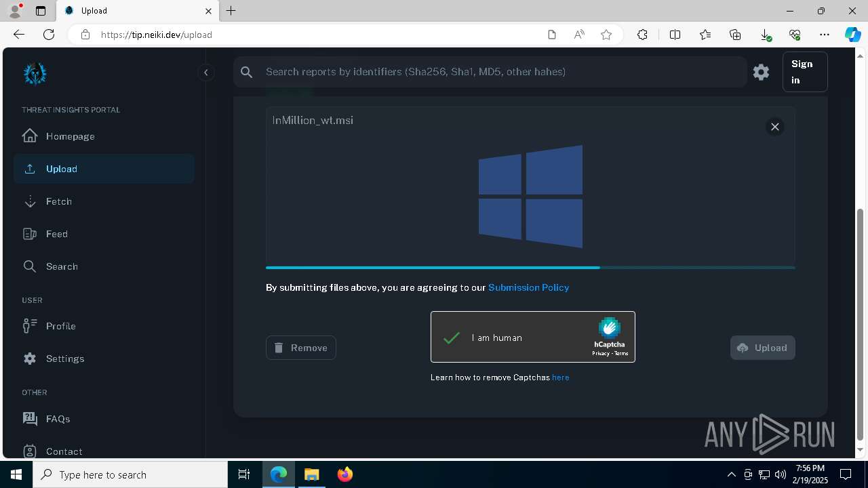Close the Upload browser tab
Viewport: 868px width, 488px height.
208,11
